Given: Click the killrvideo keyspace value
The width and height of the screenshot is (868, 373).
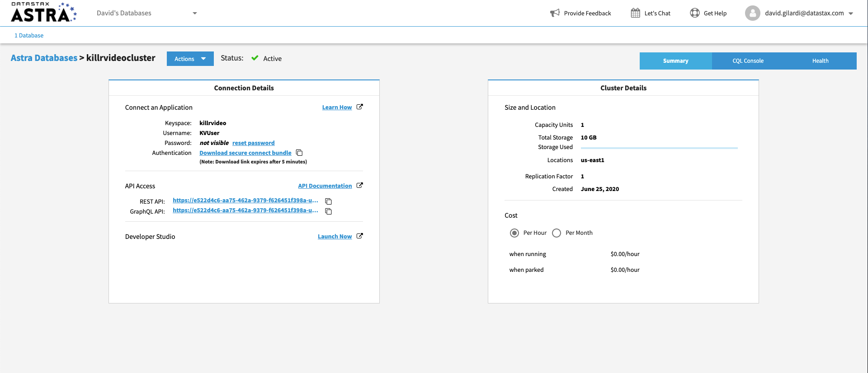Looking at the screenshot, I should pos(212,123).
